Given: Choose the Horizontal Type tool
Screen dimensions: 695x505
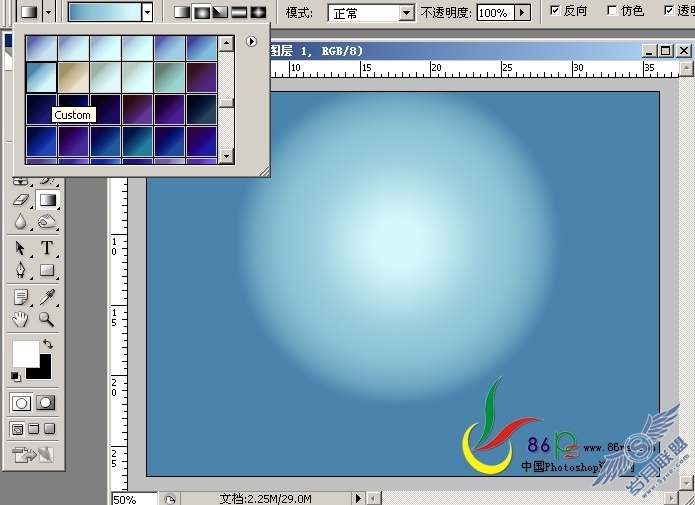Looking at the screenshot, I should click(x=47, y=248).
